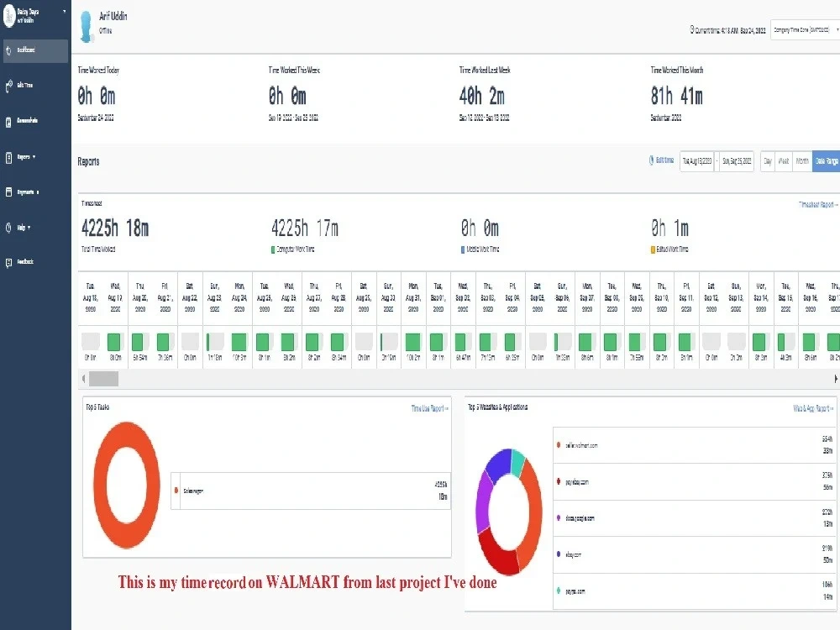Click the clock icon beside Current time

[691, 29]
